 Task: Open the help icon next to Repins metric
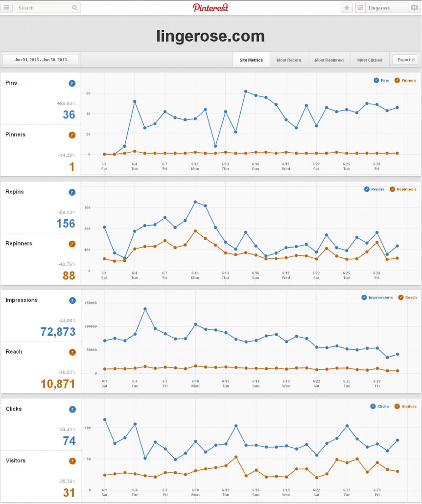click(72, 192)
